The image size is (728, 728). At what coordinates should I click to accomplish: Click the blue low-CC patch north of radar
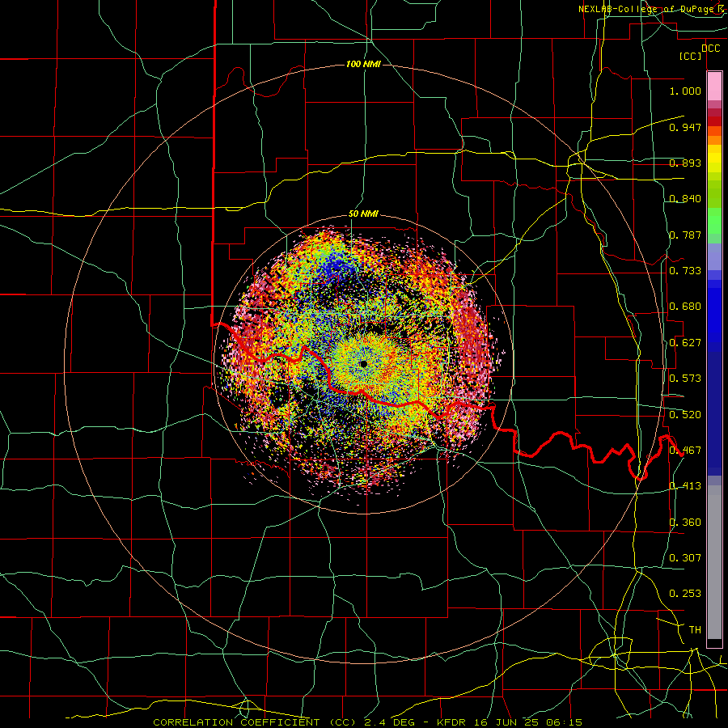338,268
